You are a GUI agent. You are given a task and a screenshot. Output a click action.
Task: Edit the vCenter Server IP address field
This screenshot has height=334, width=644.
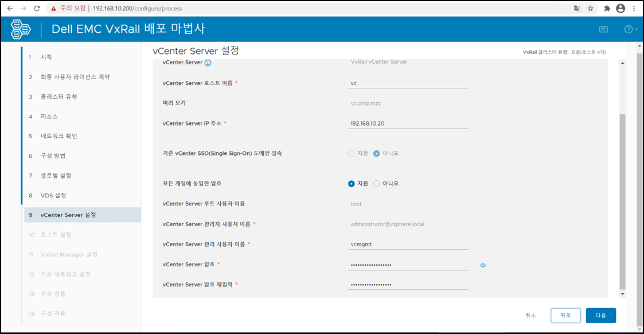(408, 123)
